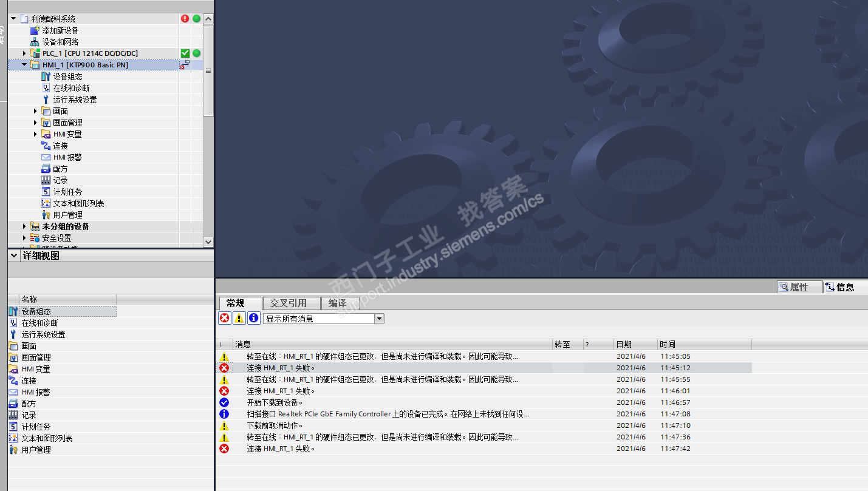Click the HMI 报警 envelope icon in project tree
This screenshot has height=491, width=868.
point(46,157)
